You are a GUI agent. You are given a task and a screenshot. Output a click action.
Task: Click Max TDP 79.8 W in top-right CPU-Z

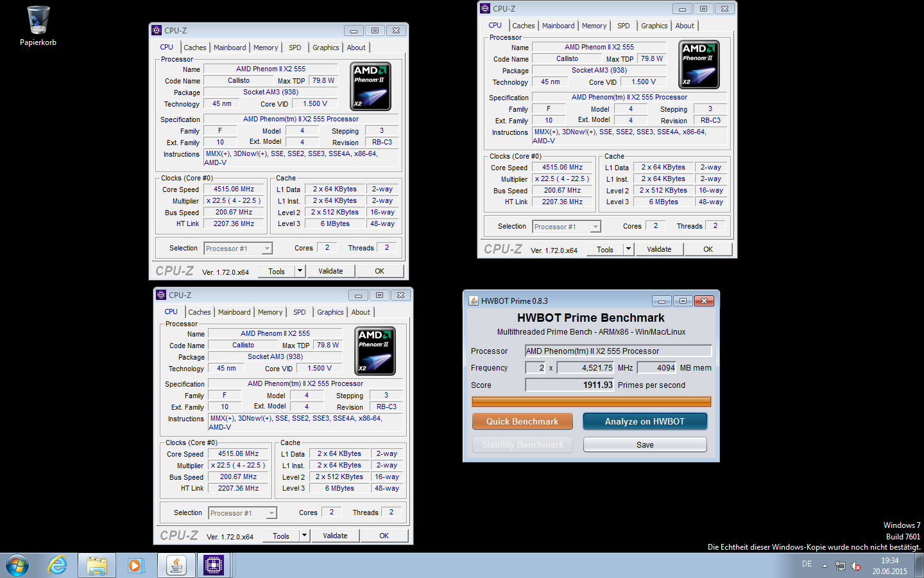coord(652,58)
